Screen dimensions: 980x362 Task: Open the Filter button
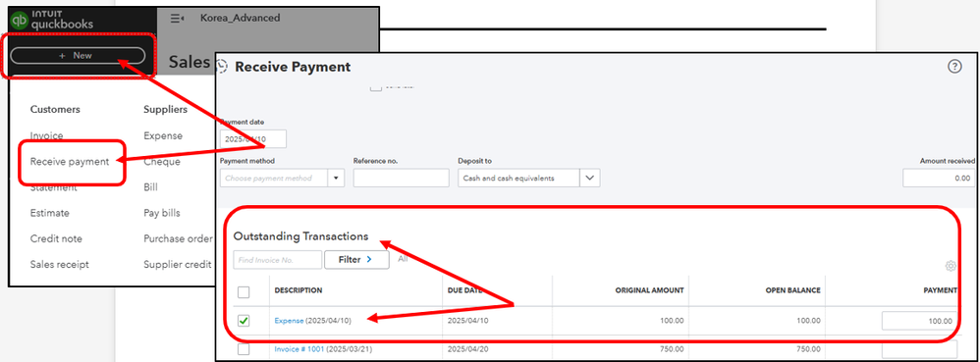(356, 260)
